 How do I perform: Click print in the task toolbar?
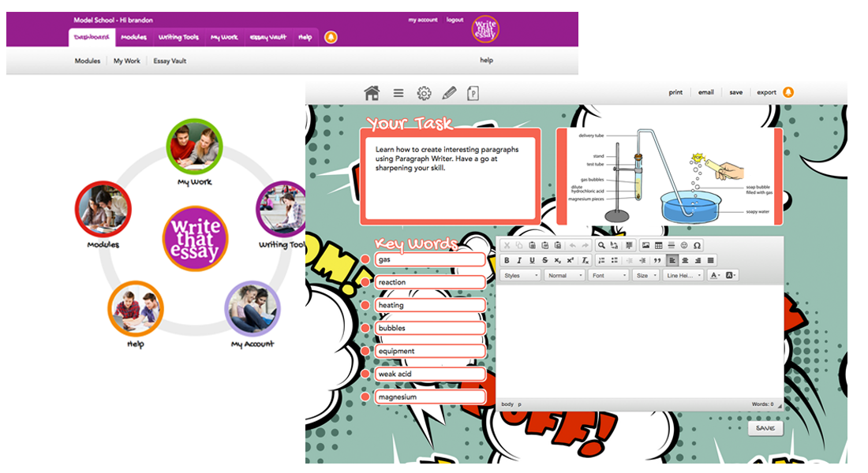point(675,92)
